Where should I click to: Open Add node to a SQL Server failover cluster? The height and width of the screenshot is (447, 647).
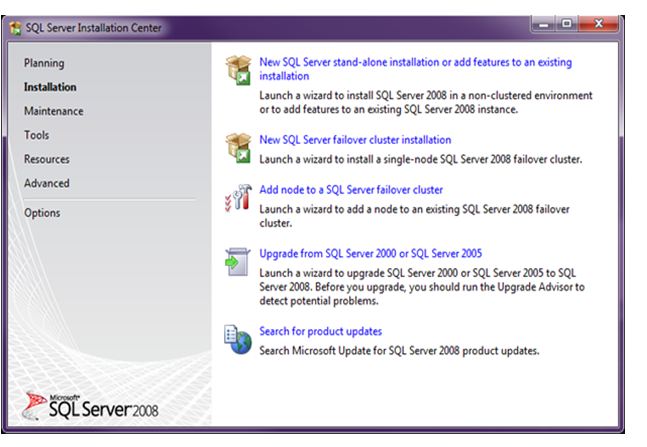(351, 190)
